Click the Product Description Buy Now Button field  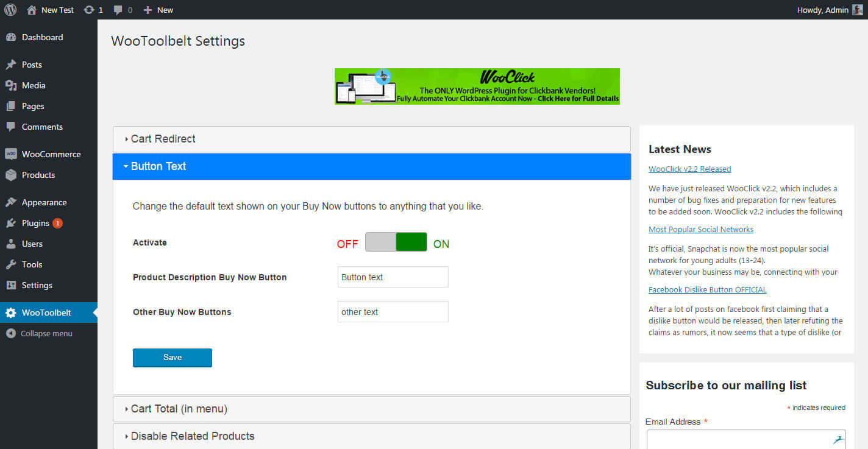coord(393,277)
